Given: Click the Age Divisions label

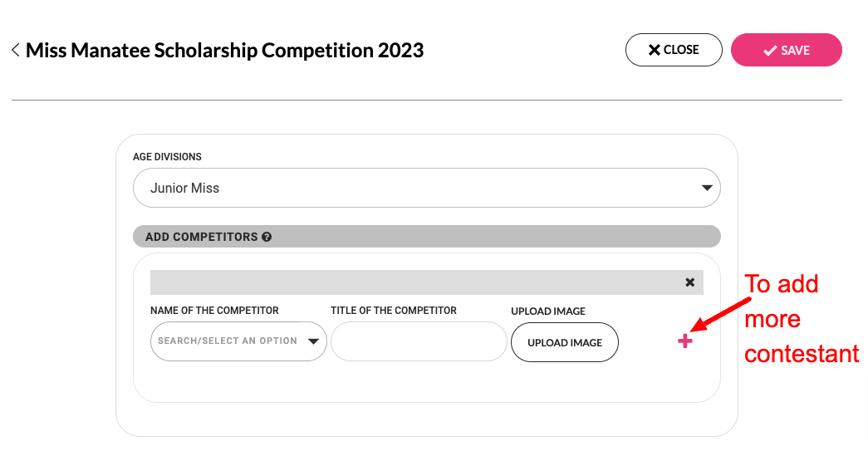Looking at the screenshot, I should point(167,156).
